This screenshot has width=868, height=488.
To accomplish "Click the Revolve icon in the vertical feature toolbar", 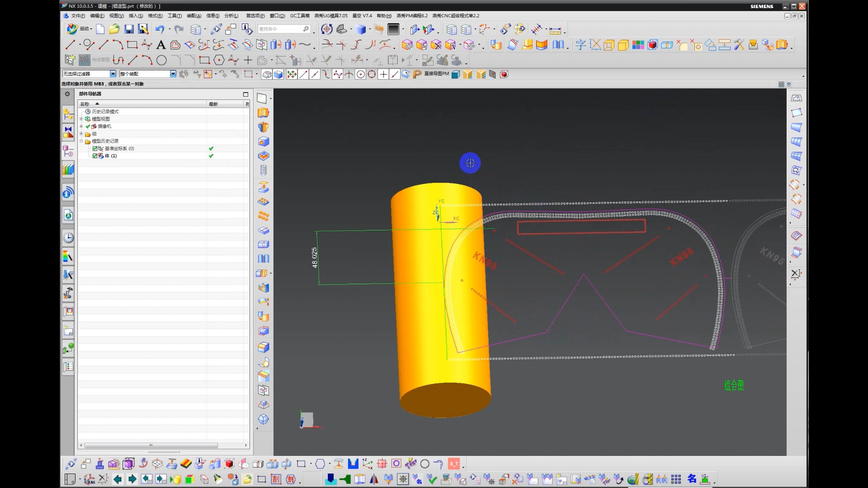I will 263,127.
